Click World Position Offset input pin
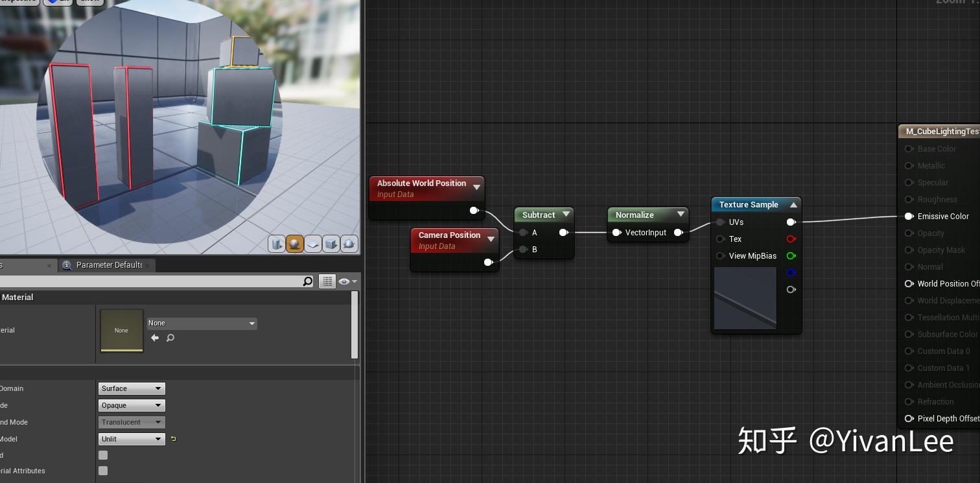This screenshot has width=980, height=483. click(x=909, y=284)
